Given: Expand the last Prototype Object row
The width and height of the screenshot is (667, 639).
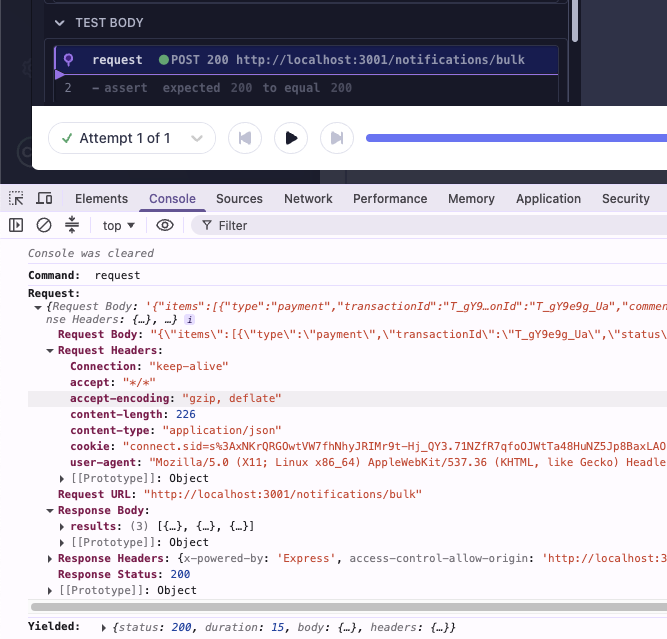Looking at the screenshot, I should click(50, 591).
